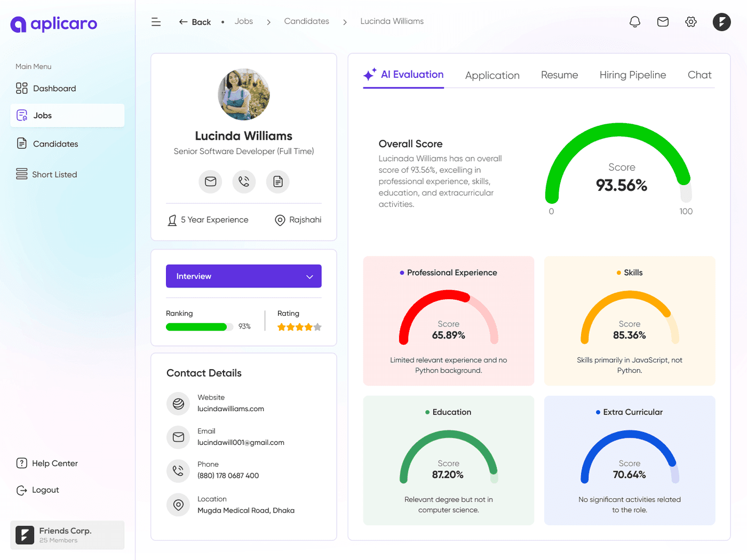Click the 5 Year Experience badge icon
Viewport: 747px width, 560px height.
[x=172, y=220]
